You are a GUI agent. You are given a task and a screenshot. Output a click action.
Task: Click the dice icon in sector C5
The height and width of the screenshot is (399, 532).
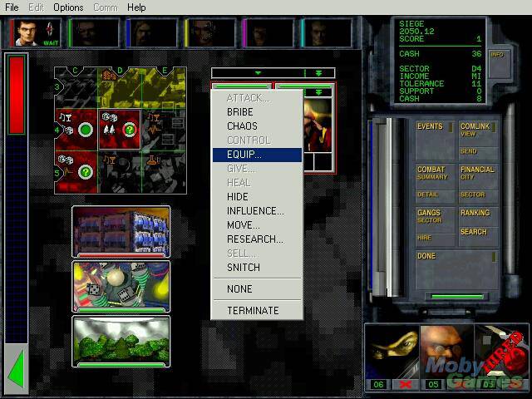pos(65,160)
